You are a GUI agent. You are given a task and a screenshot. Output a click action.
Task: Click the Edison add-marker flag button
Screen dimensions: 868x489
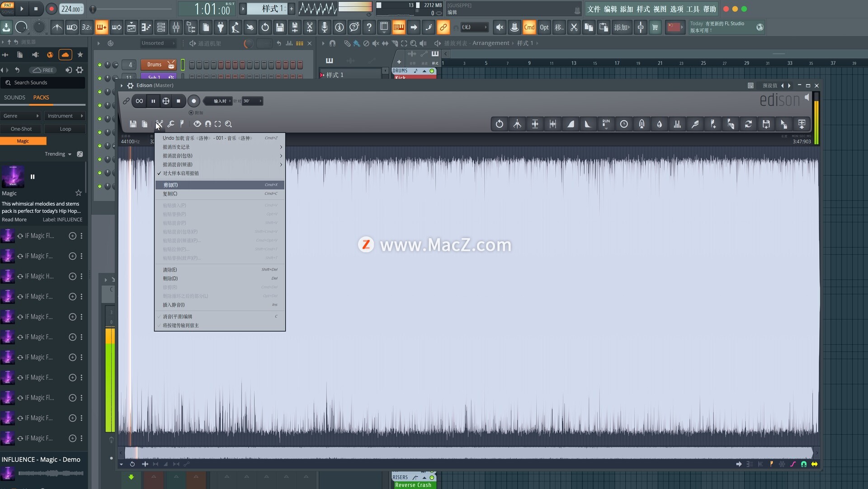(713, 124)
